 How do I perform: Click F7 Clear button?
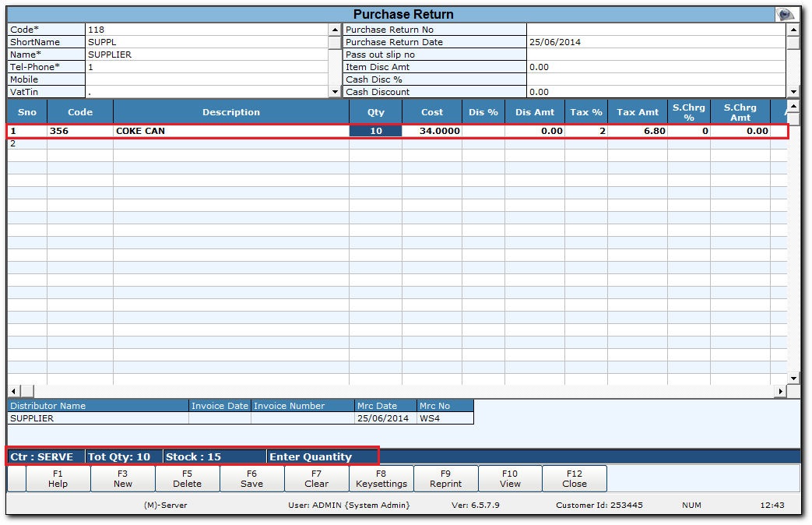(x=316, y=478)
